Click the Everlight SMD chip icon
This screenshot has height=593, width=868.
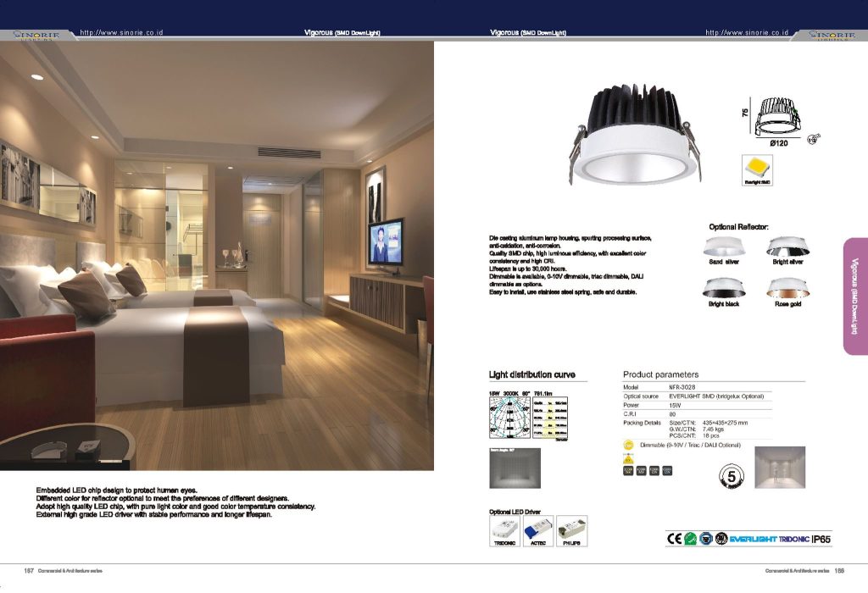757,167
